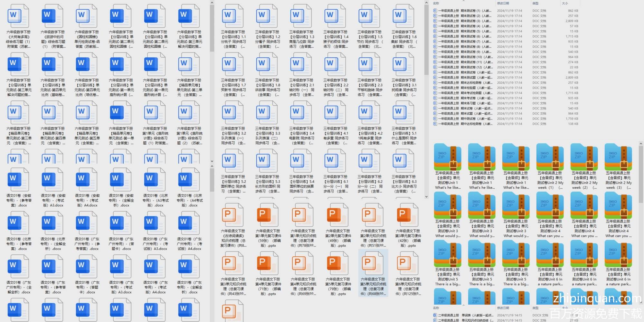Select the 期末测试卷 (7) row in the list
Screen dimensions: 644x322
(x=506, y=42)
